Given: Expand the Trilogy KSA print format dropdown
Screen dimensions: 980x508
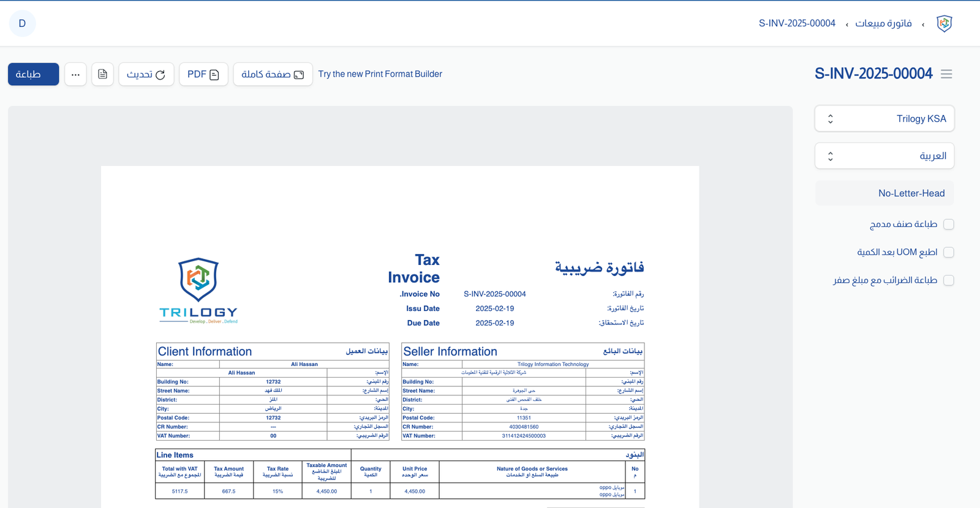Looking at the screenshot, I should coord(884,119).
